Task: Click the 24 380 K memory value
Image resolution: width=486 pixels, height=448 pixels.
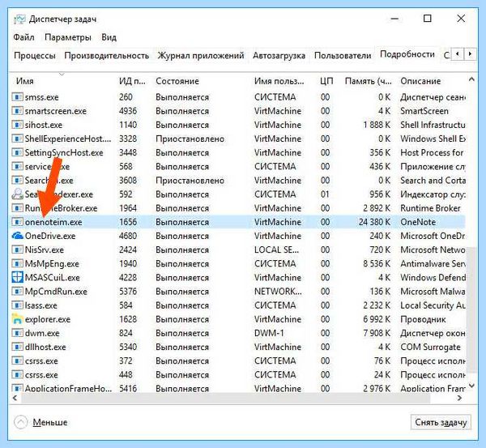Action: (374, 222)
